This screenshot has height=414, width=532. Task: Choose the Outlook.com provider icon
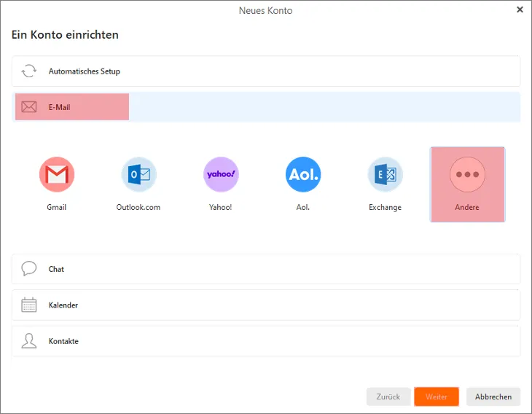(139, 174)
